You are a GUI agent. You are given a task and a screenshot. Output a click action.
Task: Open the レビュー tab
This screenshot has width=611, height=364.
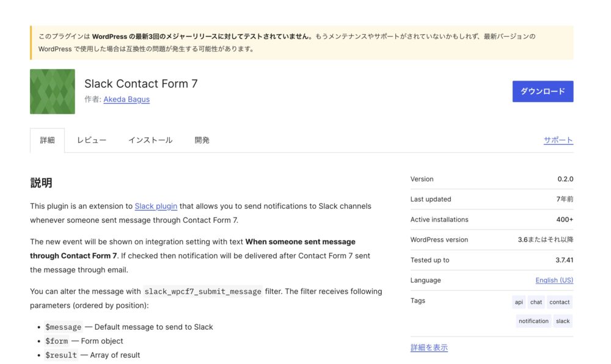[92, 140]
